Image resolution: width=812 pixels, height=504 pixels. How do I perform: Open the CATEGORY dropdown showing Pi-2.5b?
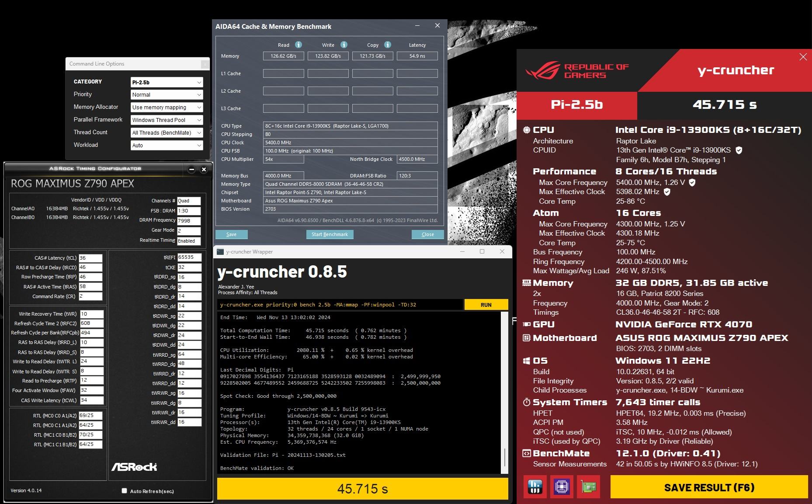coord(167,82)
